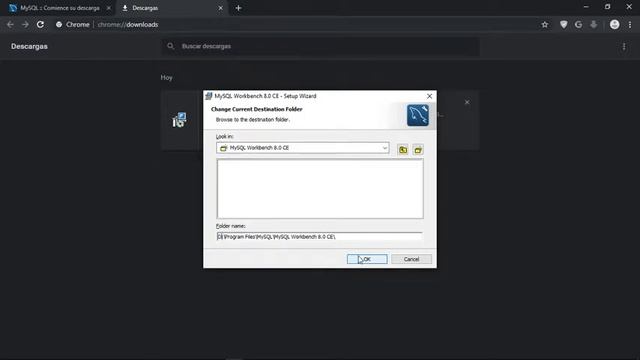Screen dimensions: 640x360
Task: Remove the download item from the list
Action: coord(467,102)
